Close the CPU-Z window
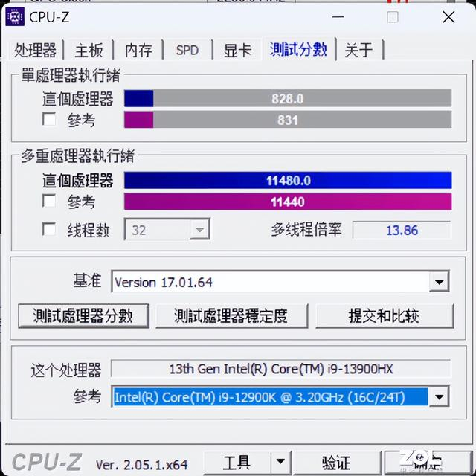The width and height of the screenshot is (476, 476). [448, 17]
